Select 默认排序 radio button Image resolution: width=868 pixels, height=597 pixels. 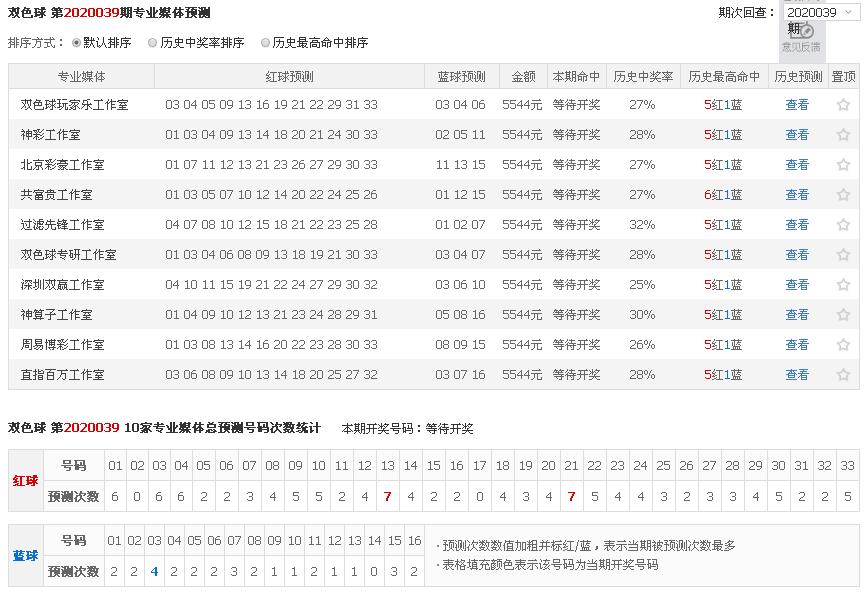click(77, 43)
